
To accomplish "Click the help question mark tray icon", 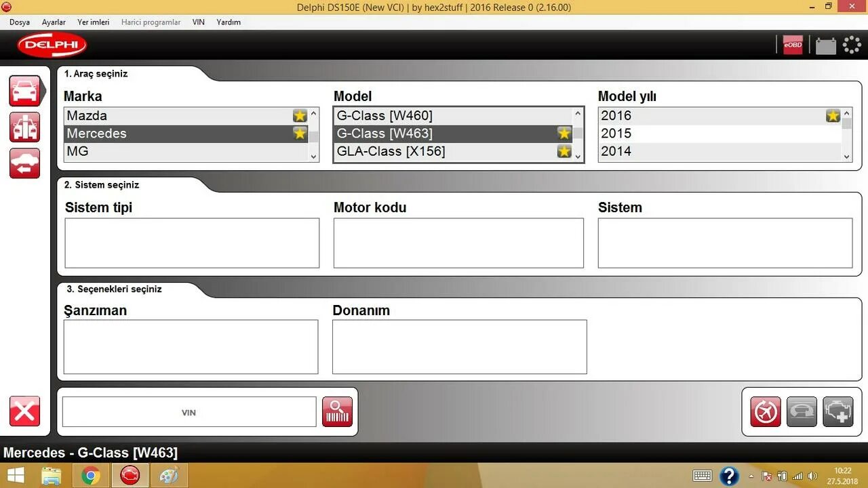I will point(729,476).
